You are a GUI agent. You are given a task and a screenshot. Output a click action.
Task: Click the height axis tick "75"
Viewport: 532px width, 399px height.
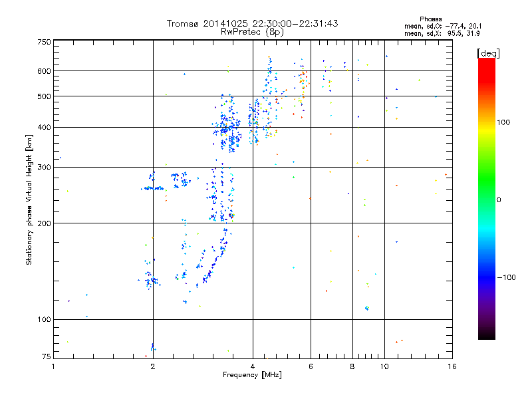click(47, 356)
